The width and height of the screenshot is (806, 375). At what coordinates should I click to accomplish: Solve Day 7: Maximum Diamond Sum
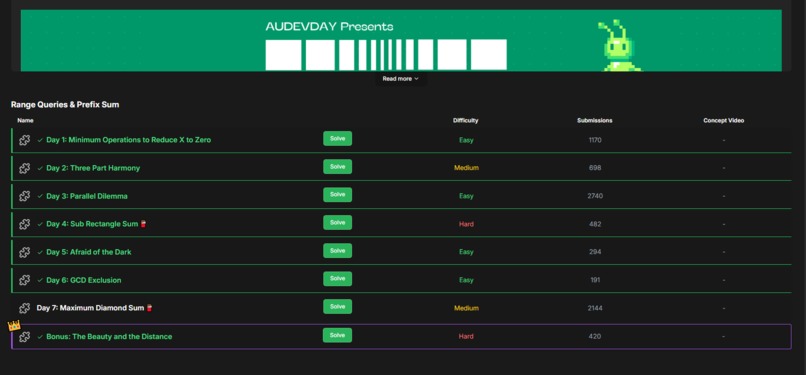pyautogui.click(x=337, y=307)
